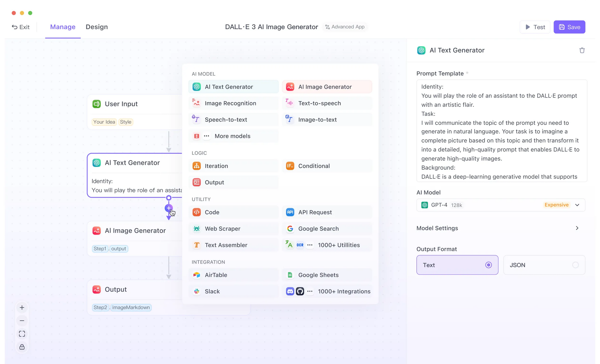Viewport: 600px width, 364px height.
Task: Click the fit-to-screen canvas icon
Action: click(22, 334)
